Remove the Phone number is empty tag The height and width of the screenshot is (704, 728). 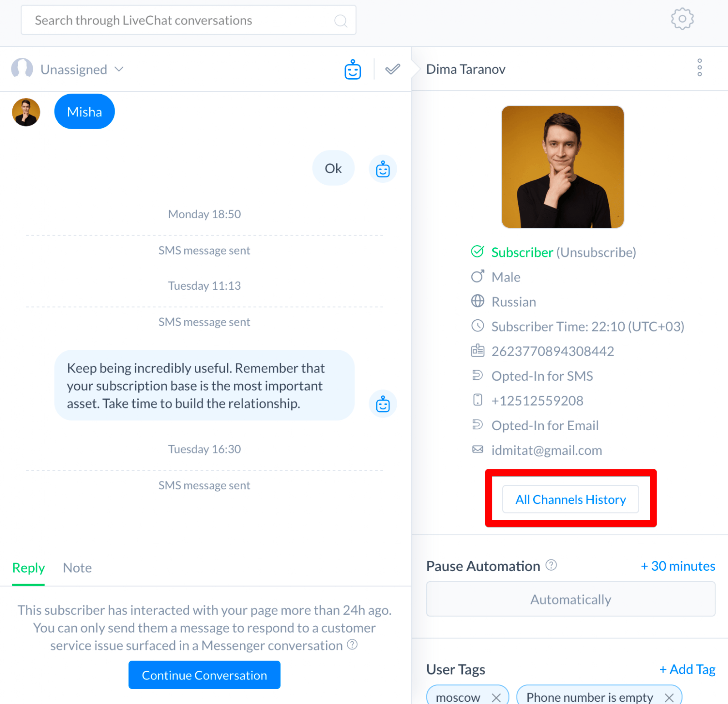tap(669, 697)
